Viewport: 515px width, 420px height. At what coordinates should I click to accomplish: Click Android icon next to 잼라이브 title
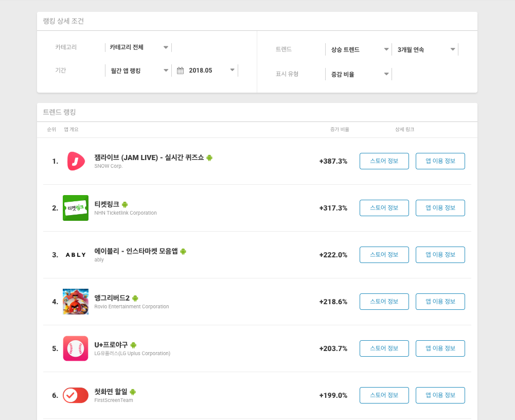tap(209, 158)
